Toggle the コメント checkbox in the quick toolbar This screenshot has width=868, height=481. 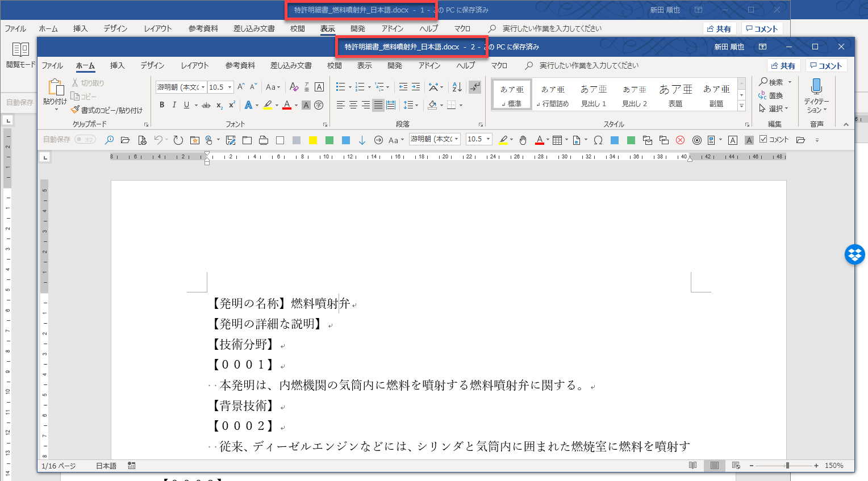tap(763, 139)
